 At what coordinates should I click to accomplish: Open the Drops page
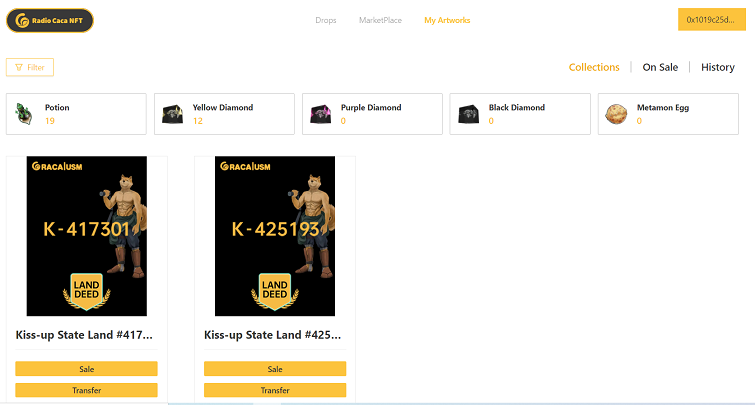tap(325, 20)
